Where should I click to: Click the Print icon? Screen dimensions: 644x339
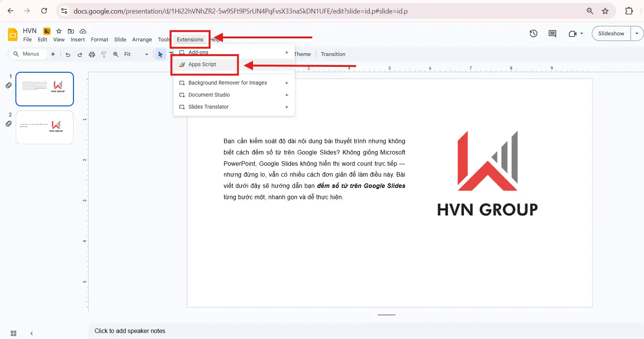(92, 54)
